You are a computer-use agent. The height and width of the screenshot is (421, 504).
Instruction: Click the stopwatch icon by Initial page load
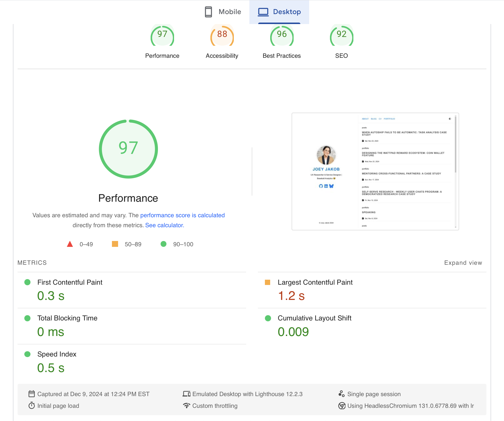coord(32,406)
